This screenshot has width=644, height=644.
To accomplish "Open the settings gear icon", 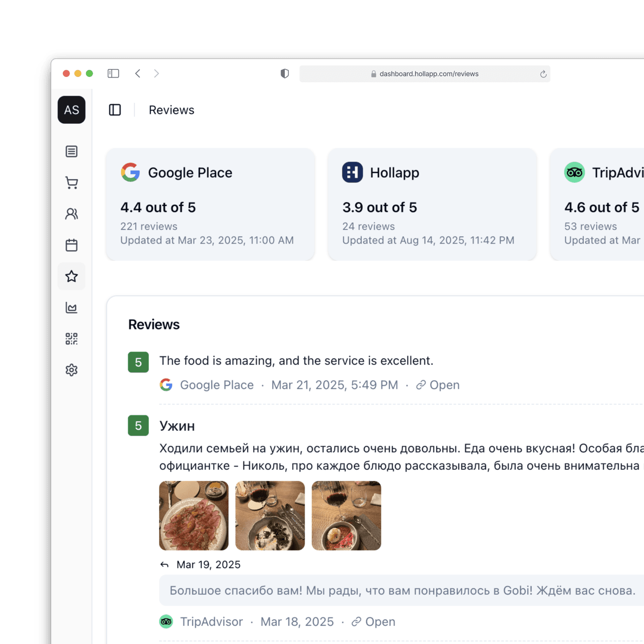I will [71, 370].
